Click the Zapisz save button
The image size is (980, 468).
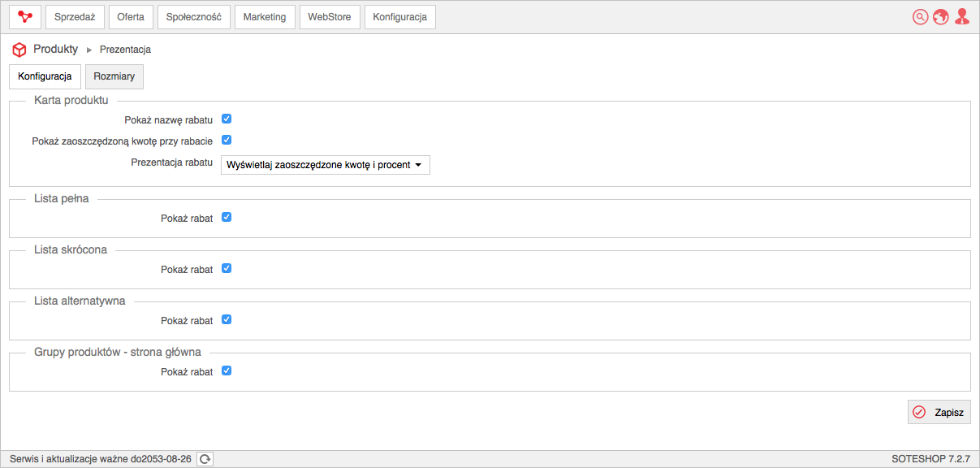coord(939,412)
